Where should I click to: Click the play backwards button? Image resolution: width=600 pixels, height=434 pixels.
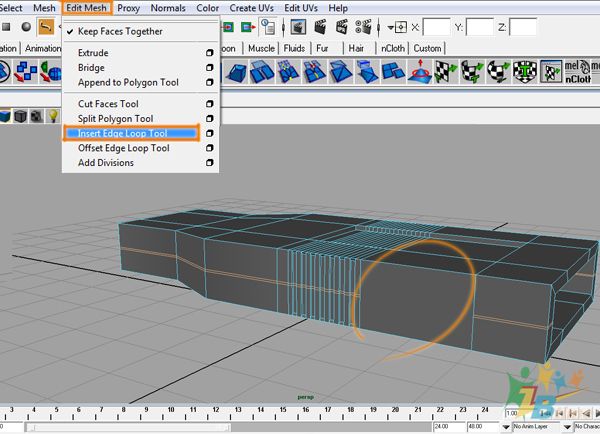tap(586, 413)
